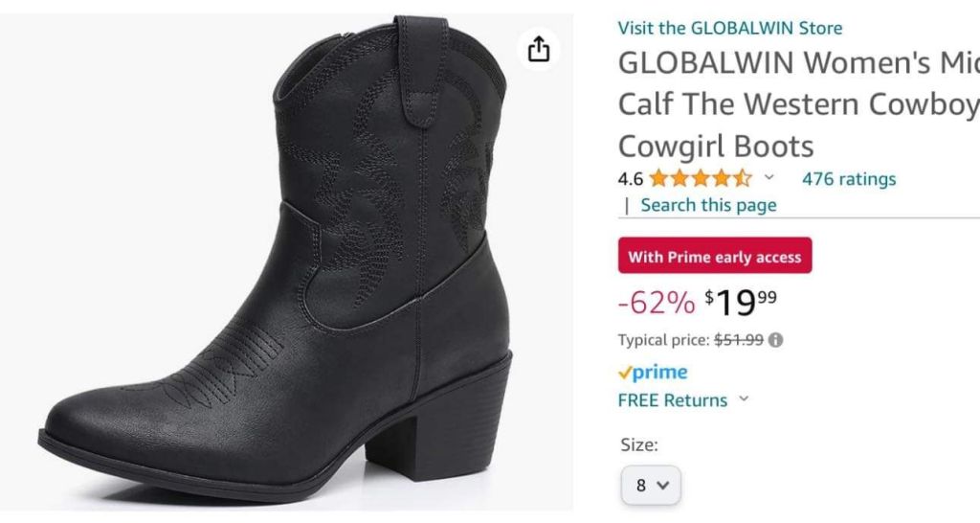Click the 4.6 rating number

[630, 178]
